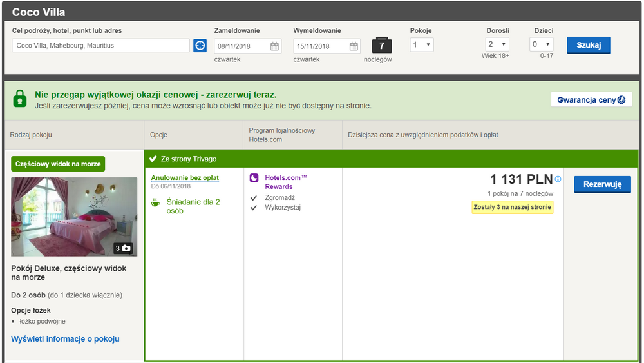Click the Hotels.com Rewards moon icon
This screenshot has width=644, height=363.
[x=254, y=178]
